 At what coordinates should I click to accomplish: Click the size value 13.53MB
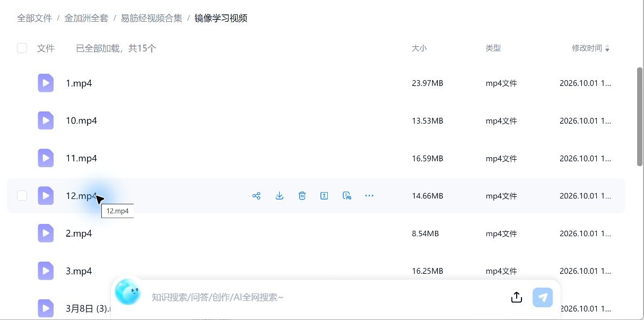point(427,121)
